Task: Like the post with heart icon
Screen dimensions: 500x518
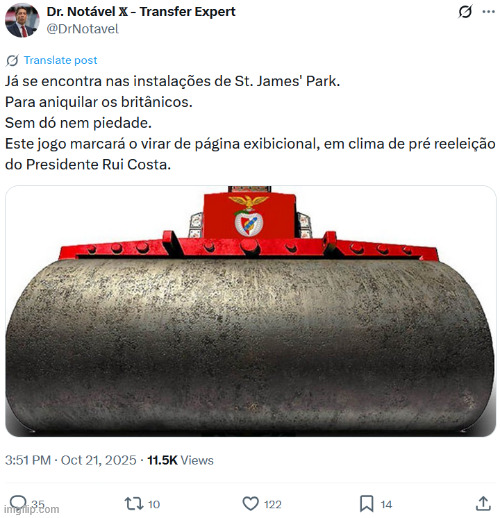Action: (x=250, y=503)
